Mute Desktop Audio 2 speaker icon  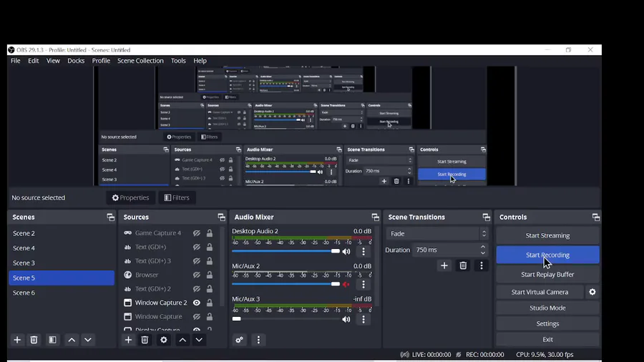(346, 252)
